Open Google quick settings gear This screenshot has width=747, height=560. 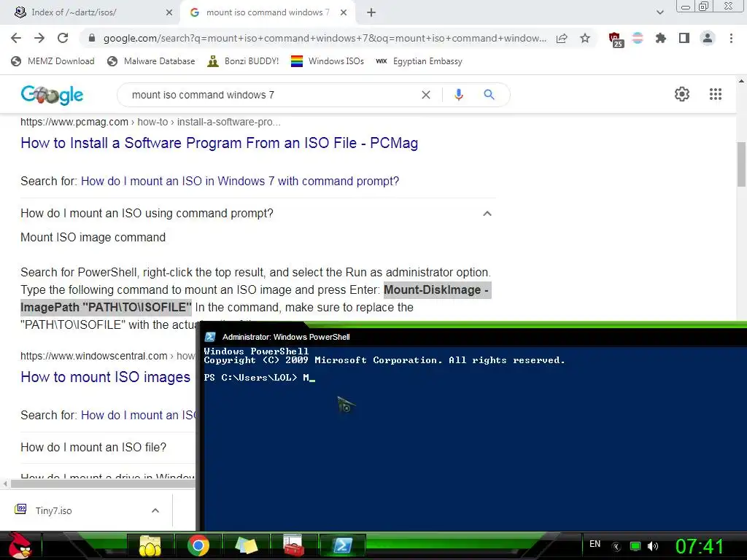pos(682,94)
